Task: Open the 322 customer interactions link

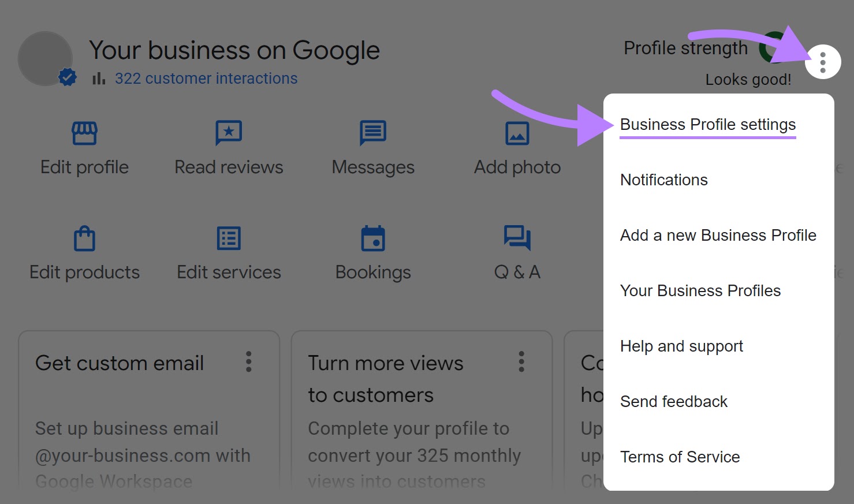Action: click(x=206, y=79)
